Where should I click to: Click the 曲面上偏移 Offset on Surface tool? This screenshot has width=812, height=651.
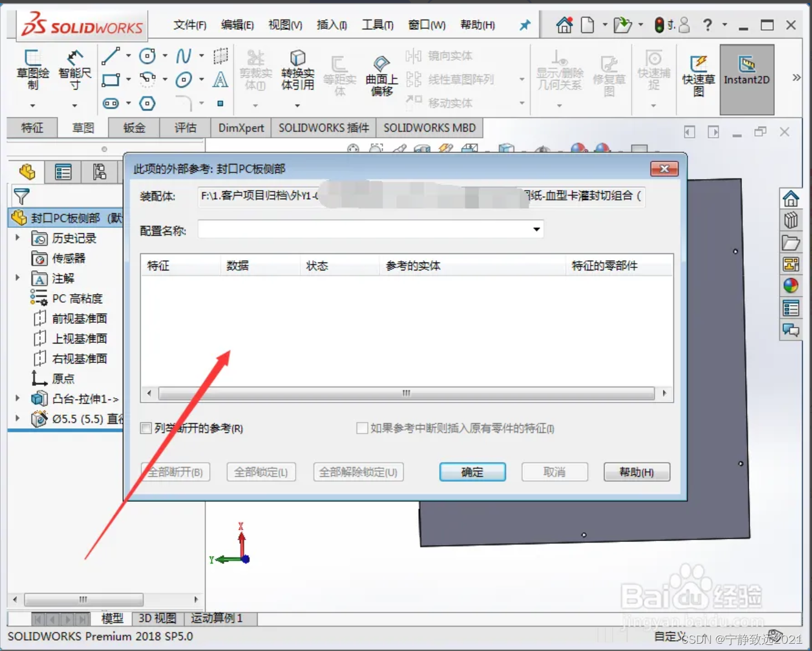pos(382,76)
